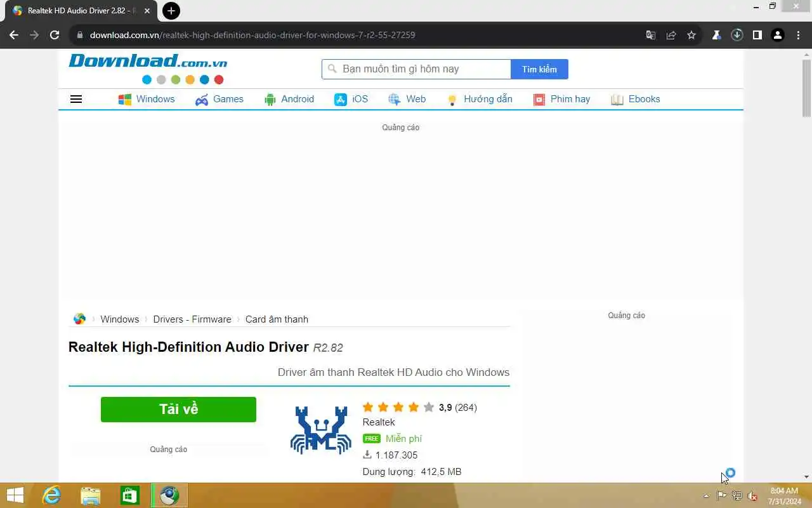The image size is (812, 508).
Task: Click the Download.com.vn logo
Action: 148,68
